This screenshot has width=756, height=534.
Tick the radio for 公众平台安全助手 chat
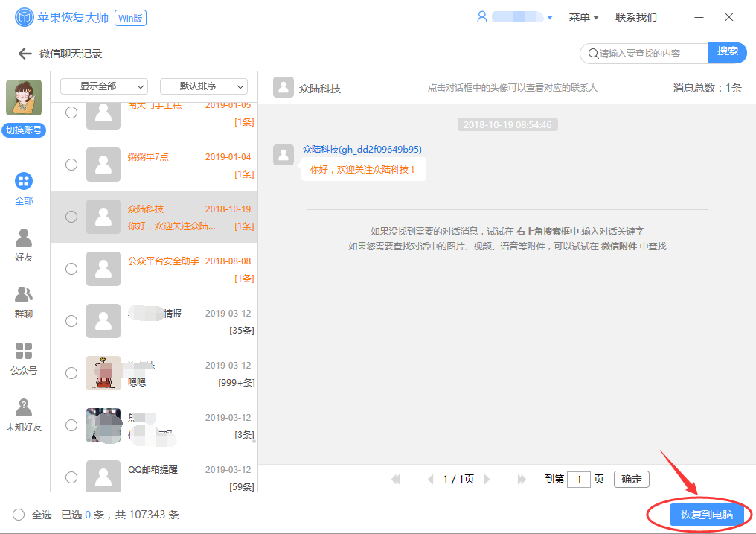[x=71, y=269]
